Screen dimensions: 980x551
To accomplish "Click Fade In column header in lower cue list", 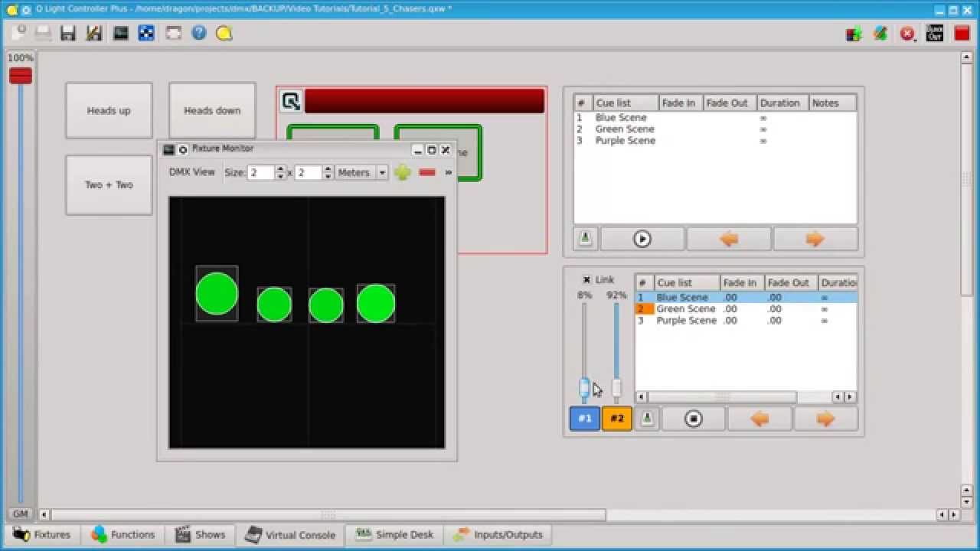I will click(x=742, y=282).
